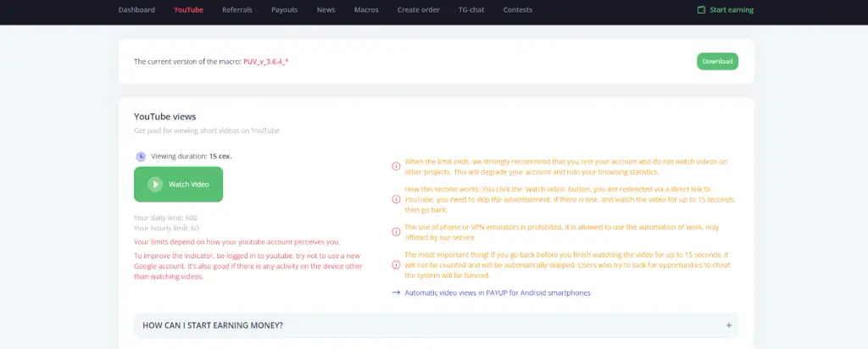The width and height of the screenshot is (868, 349).
Task: Go to Create order
Action: [x=419, y=10]
